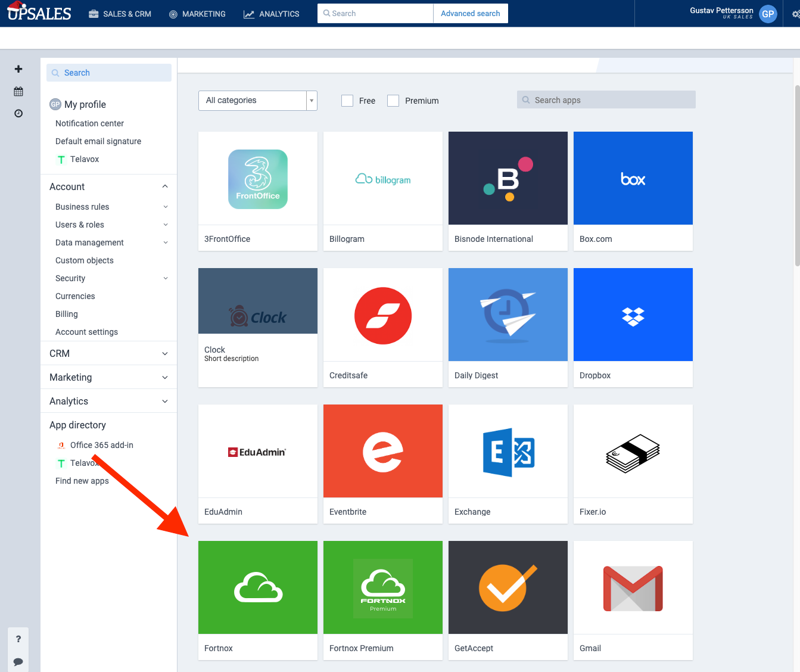Open Analytics top menu
800x672 pixels.
coord(272,14)
